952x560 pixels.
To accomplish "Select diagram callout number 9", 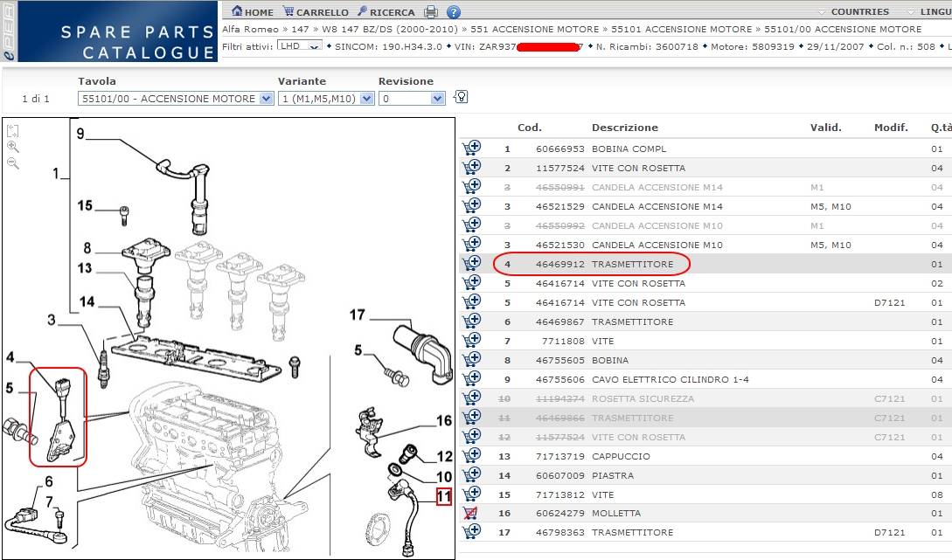I will [80, 134].
